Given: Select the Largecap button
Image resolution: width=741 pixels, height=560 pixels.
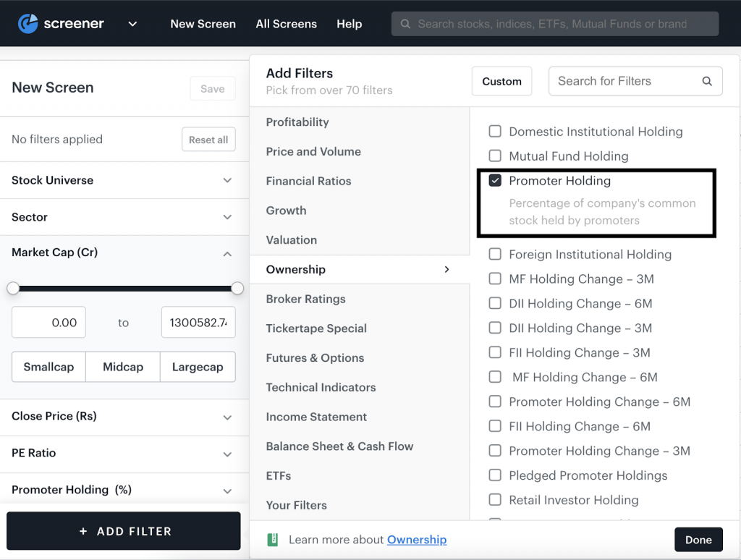Looking at the screenshot, I should [x=198, y=367].
